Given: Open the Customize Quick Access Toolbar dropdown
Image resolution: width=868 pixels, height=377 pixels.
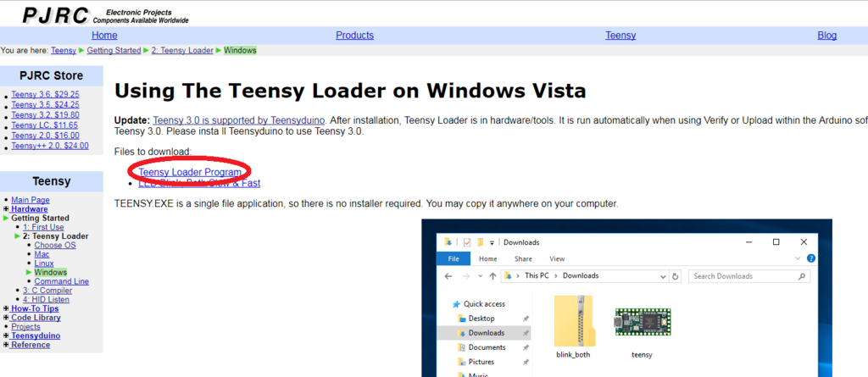Looking at the screenshot, I should [492, 242].
